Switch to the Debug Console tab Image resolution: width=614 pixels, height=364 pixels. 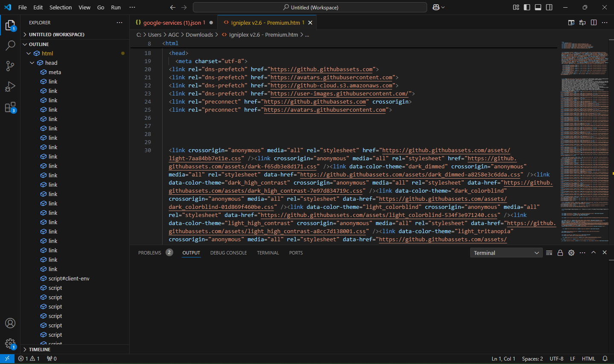click(x=228, y=253)
